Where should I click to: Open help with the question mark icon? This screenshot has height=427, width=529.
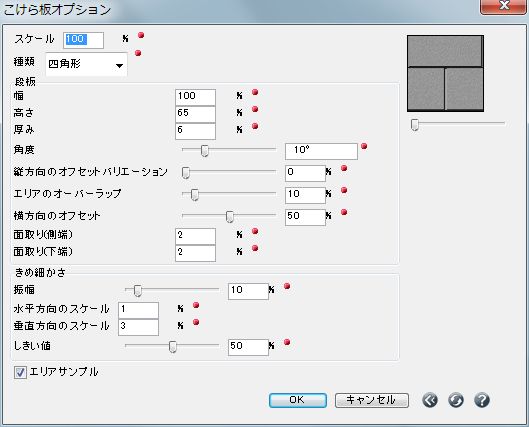(482, 400)
